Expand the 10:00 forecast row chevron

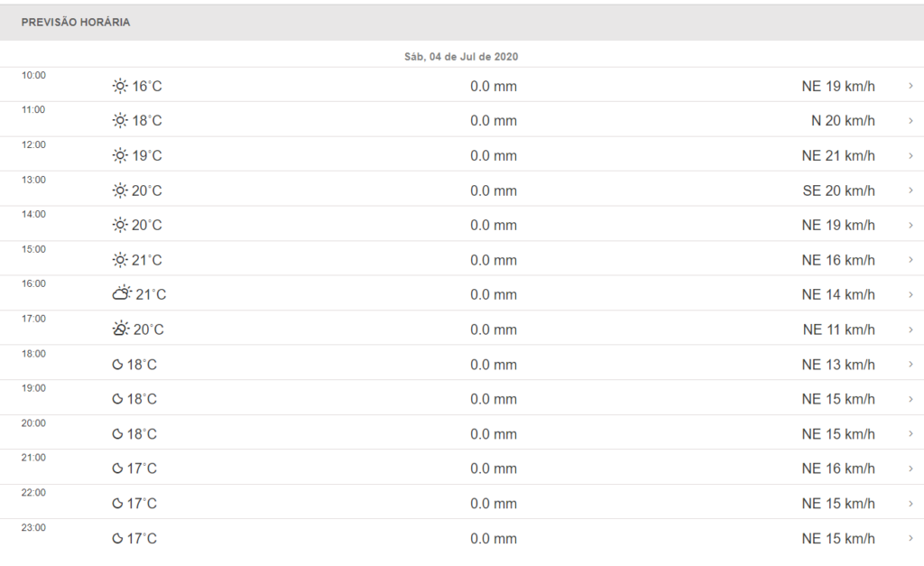[910, 87]
